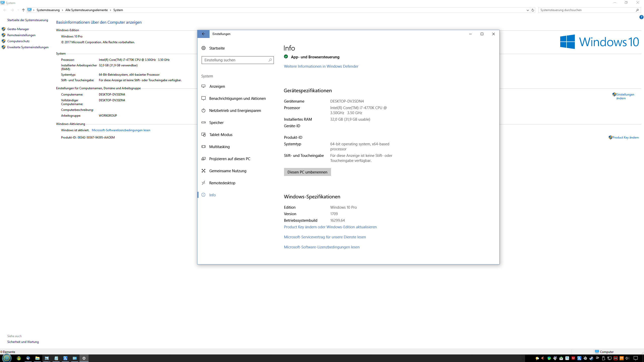Open Startseite in Einstellungen
644x362 pixels.
coord(213,48)
